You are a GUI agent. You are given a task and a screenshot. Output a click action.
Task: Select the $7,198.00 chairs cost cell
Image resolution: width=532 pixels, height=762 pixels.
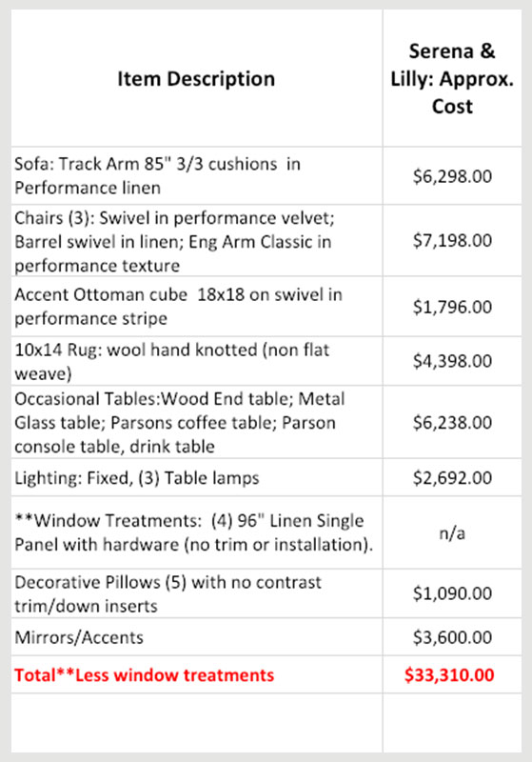452,241
